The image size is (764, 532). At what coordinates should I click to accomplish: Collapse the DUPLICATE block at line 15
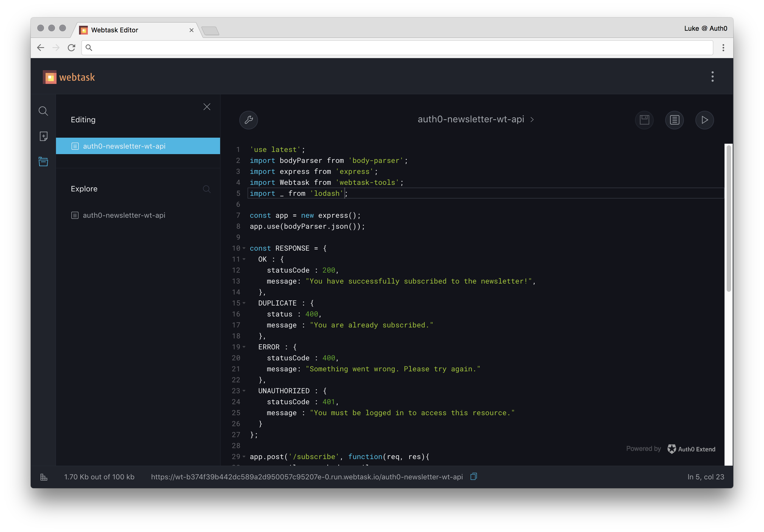click(x=244, y=303)
